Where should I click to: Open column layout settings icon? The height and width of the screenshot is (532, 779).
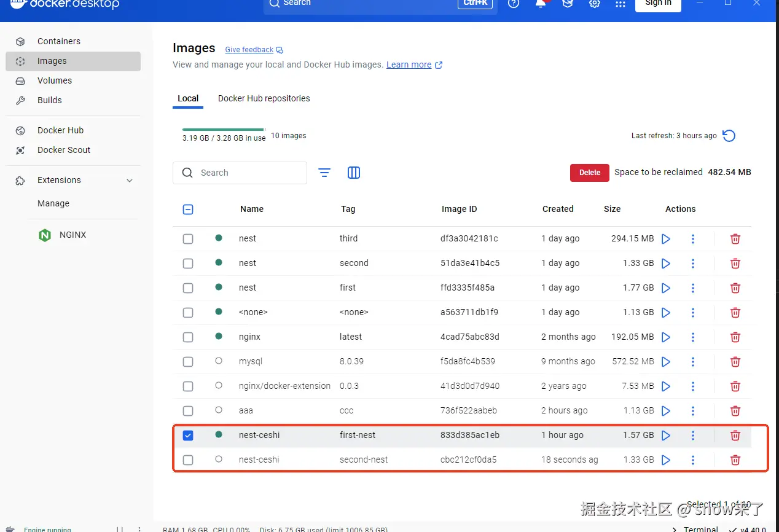click(x=354, y=173)
